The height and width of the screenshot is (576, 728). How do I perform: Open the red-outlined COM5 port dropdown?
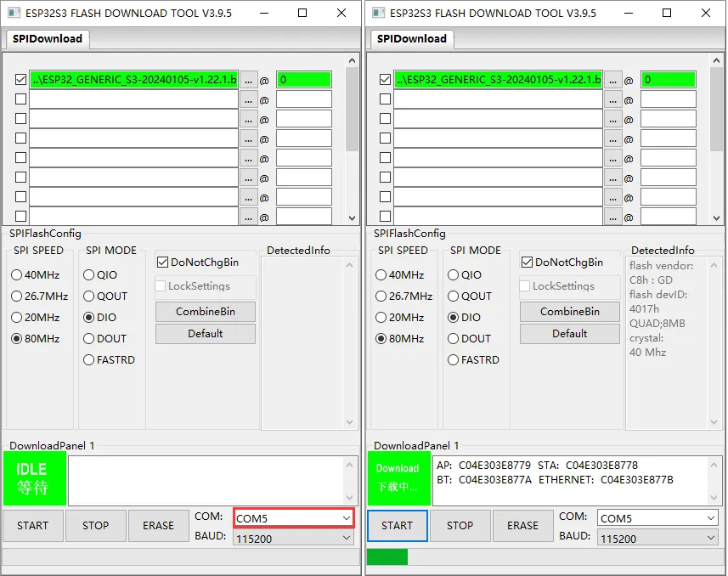pos(294,517)
